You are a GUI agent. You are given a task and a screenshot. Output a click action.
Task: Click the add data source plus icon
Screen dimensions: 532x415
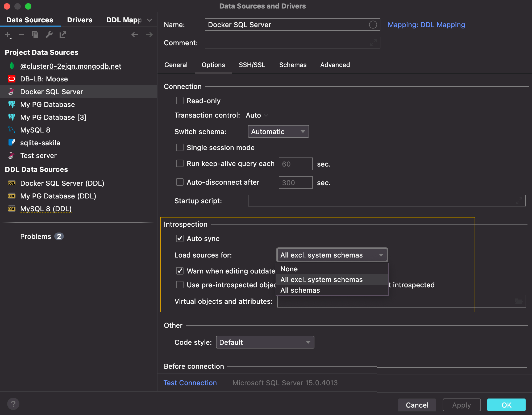(x=8, y=35)
